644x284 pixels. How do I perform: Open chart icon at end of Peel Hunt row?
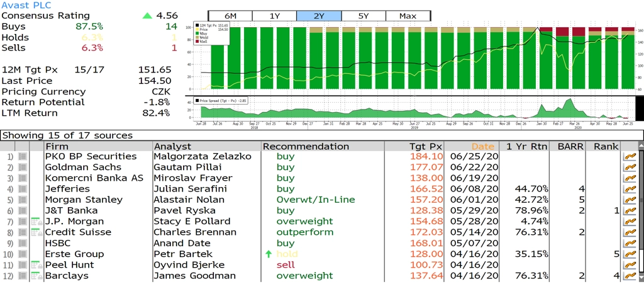tap(628, 264)
